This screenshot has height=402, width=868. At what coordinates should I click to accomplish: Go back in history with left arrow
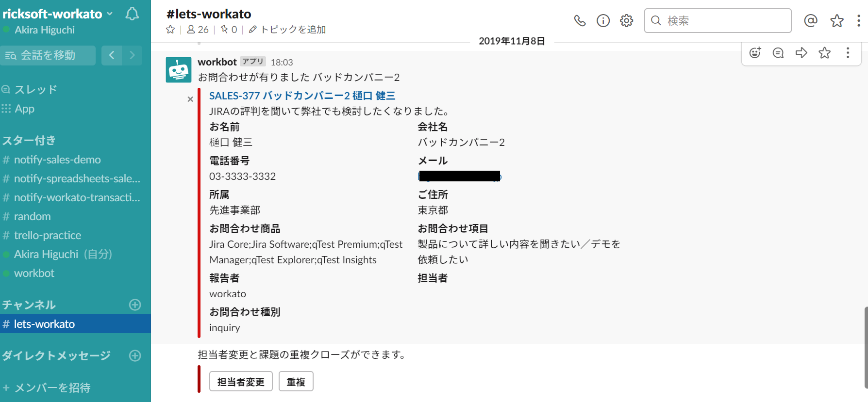click(112, 55)
